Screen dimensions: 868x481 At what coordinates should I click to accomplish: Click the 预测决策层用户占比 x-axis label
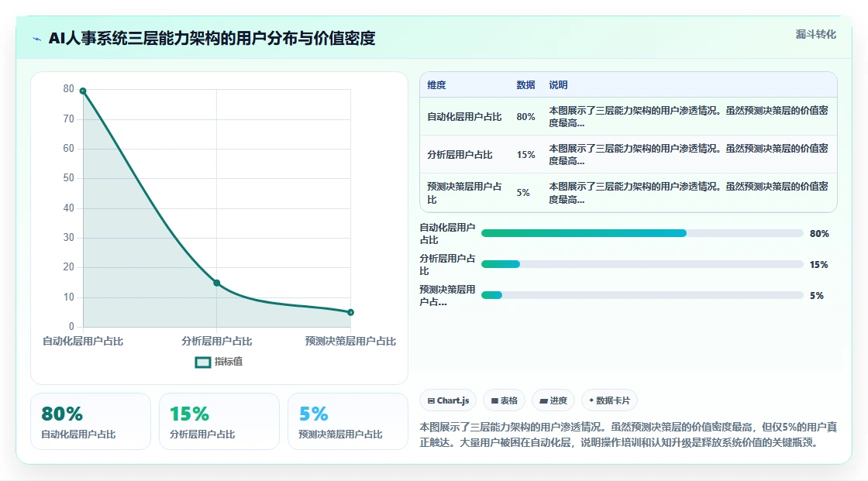(x=350, y=341)
